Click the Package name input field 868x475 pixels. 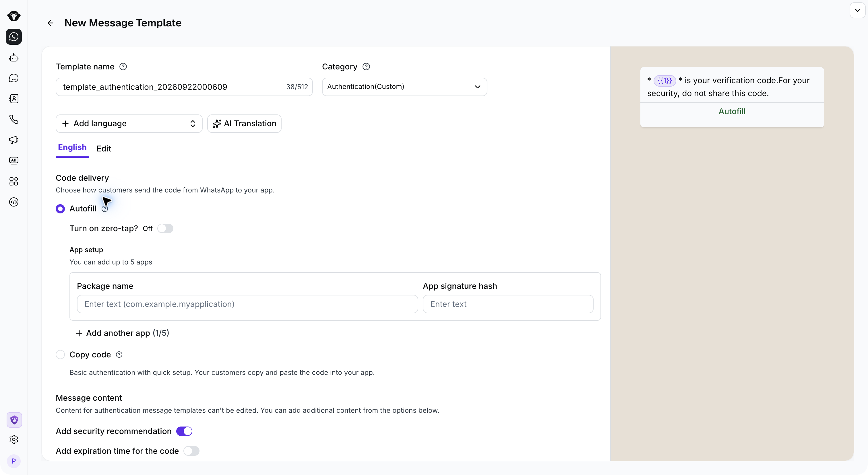pyautogui.click(x=247, y=304)
